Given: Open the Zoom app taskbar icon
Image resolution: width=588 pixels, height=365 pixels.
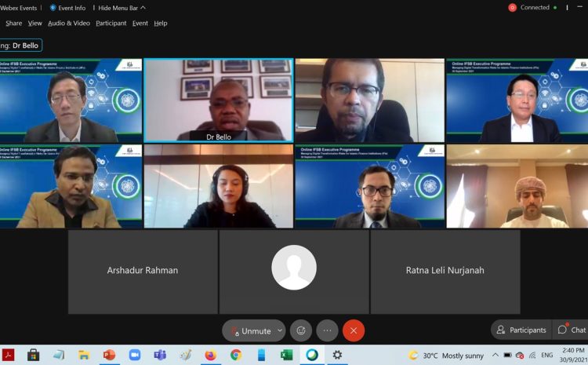Looking at the screenshot, I should click(135, 355).
